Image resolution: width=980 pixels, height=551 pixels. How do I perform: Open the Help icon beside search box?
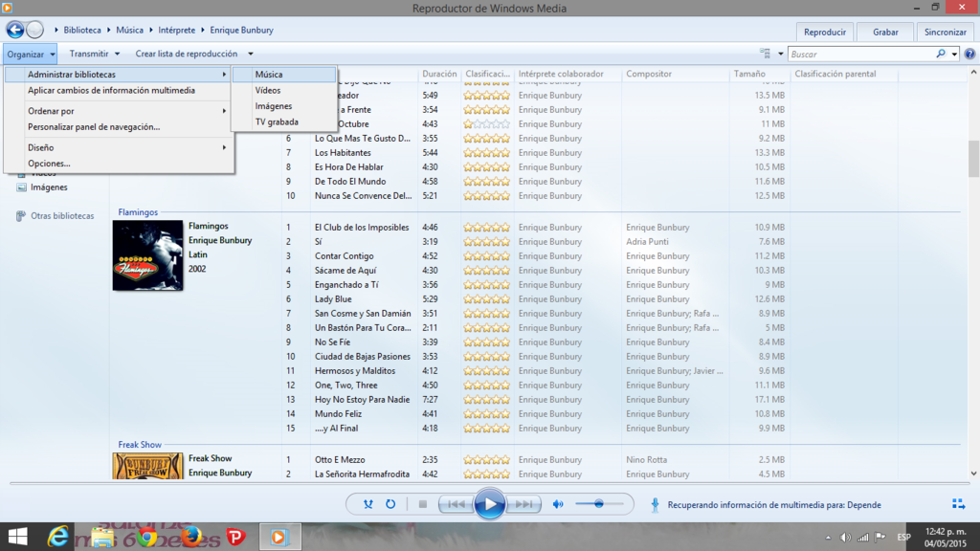coord(969,54)
